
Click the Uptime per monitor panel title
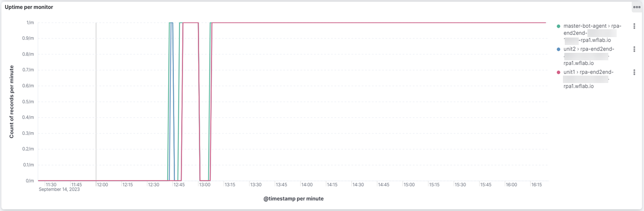point(29,7)
